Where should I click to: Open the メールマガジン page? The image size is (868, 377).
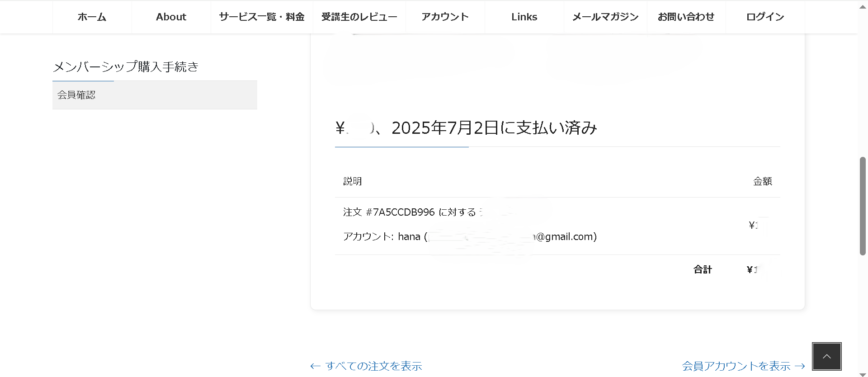tap(605, 17)
